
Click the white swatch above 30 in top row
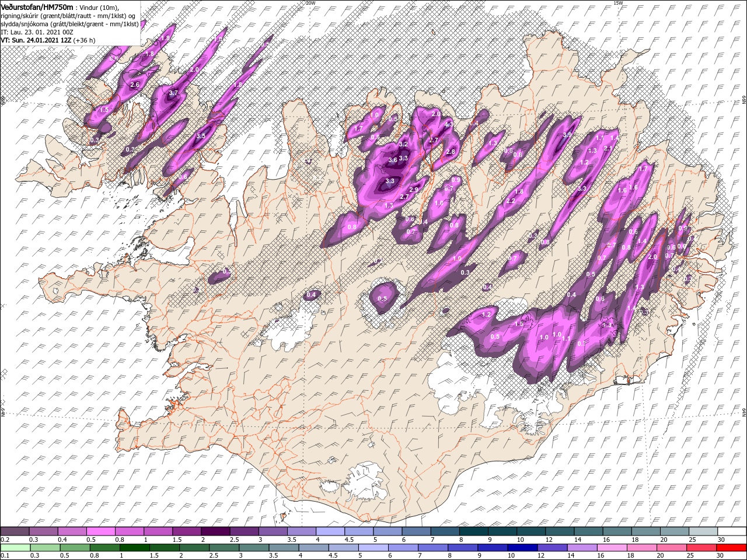tap(732, 531)
